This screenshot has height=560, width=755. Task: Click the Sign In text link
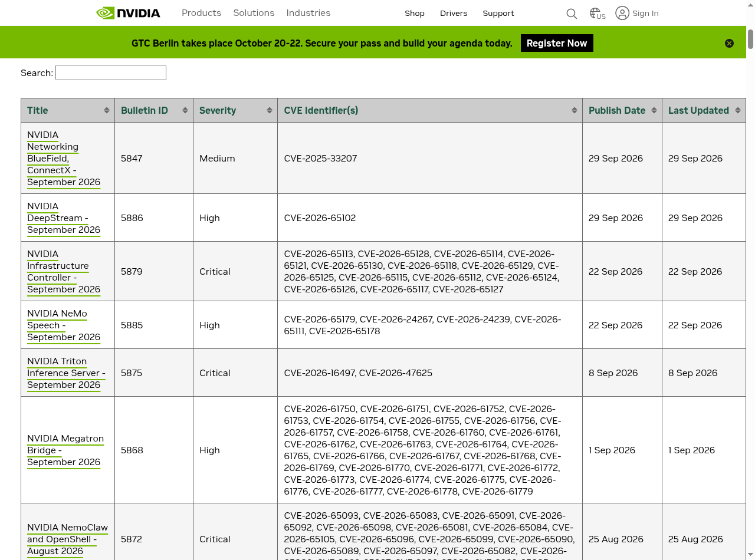pos(645,13)
